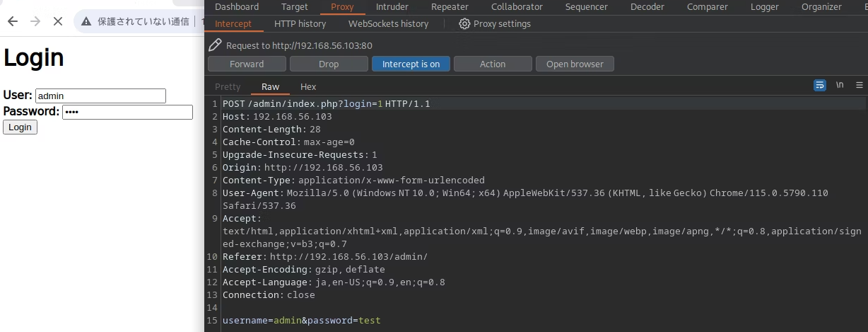Viewport: 868px width, 332px height.
Task: Click the Login button on web page
Action: 20,127
